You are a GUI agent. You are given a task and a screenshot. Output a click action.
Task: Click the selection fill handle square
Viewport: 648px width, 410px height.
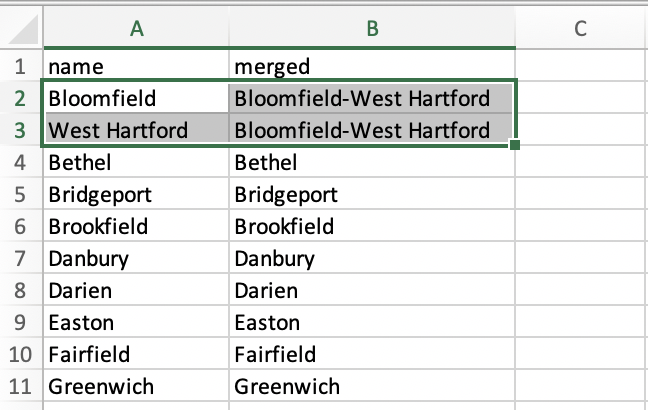[x=515, y=145]
